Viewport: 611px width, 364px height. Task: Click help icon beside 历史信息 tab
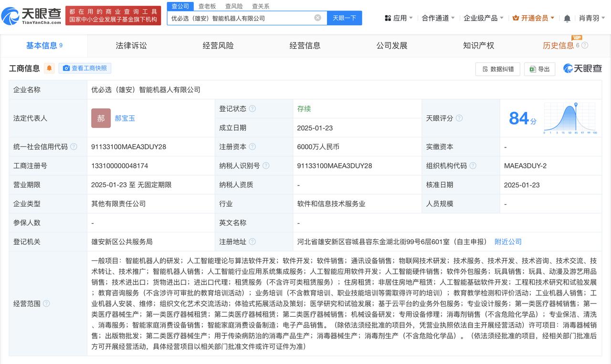click(x=585, y=45)
